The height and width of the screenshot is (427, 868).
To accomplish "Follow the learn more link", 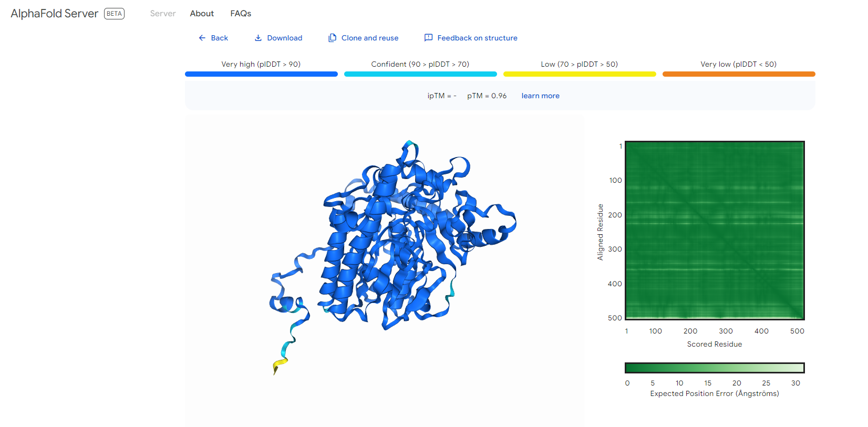I will point(540,96).
